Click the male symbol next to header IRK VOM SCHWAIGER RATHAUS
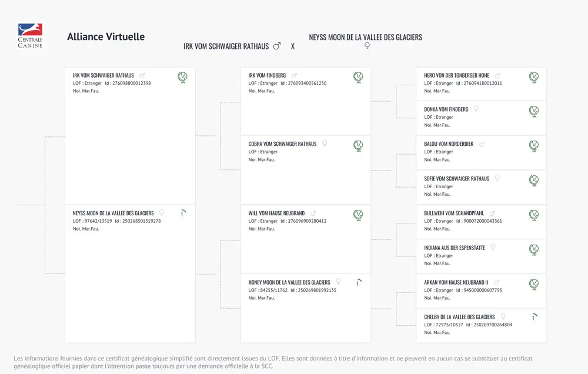Image resolution: width=588 pixels, height=374 pixels. (277, 46)
